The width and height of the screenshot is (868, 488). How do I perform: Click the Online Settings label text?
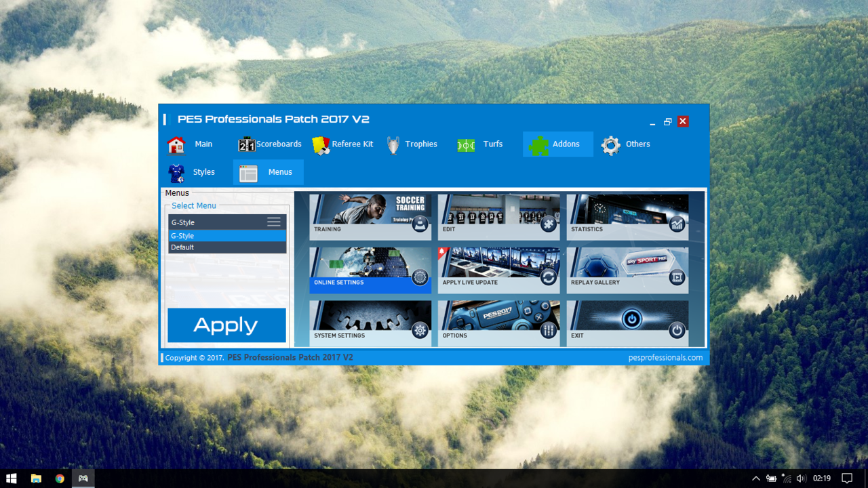[x=339, y=283]
